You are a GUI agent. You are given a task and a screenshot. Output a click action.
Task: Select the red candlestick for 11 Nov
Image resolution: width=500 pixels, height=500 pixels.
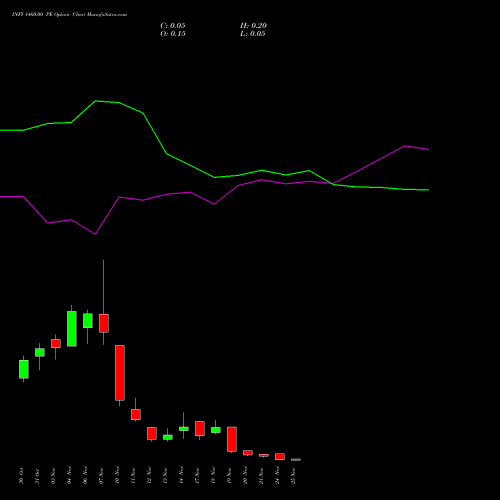pos(136,414)
